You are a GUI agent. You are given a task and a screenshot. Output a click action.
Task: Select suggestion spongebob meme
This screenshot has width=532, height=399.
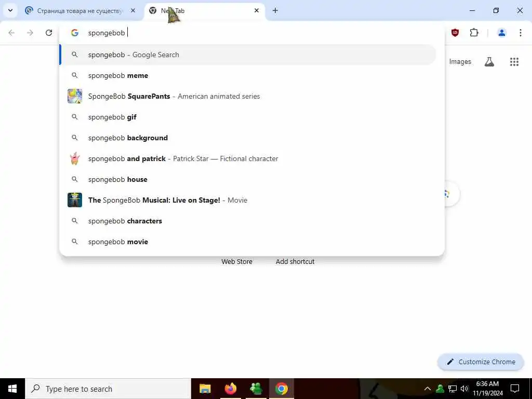[248, 75]
